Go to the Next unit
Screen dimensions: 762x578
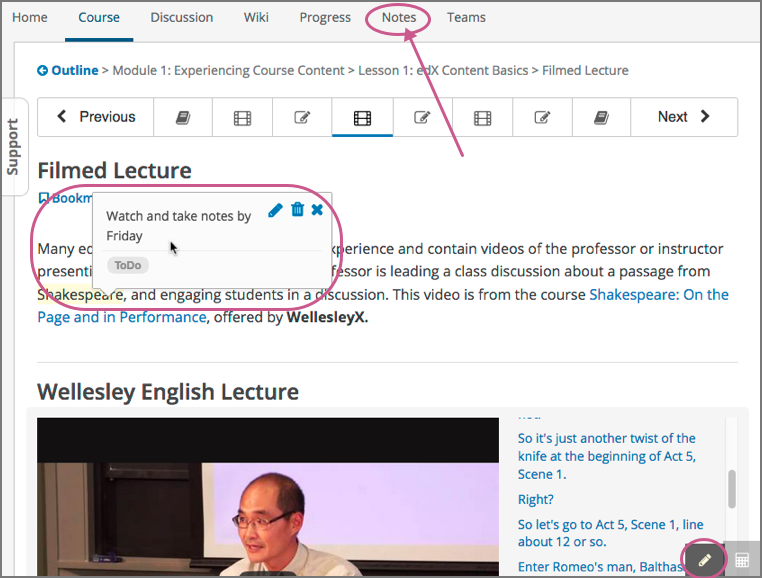(x=684, y=117)
